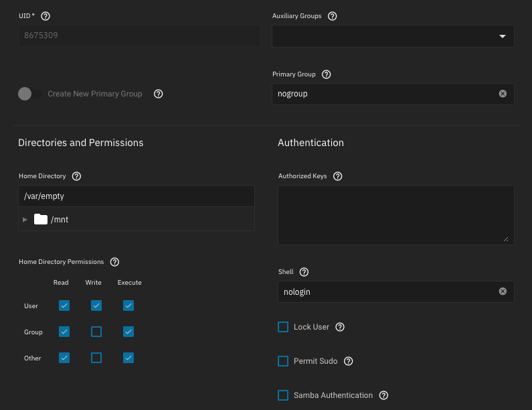This screenshot has width=532, height=410.
Task: Click the Group row label
Action: coord(33,332)
